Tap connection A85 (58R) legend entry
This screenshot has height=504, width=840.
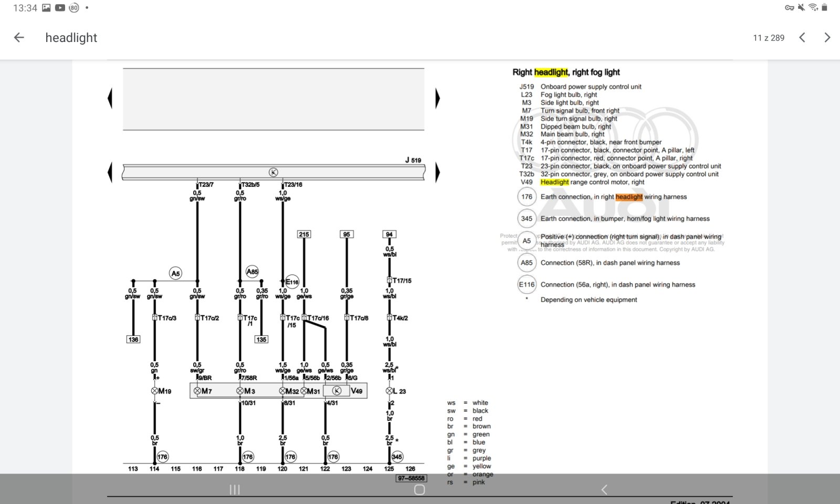tap(598, 262)
